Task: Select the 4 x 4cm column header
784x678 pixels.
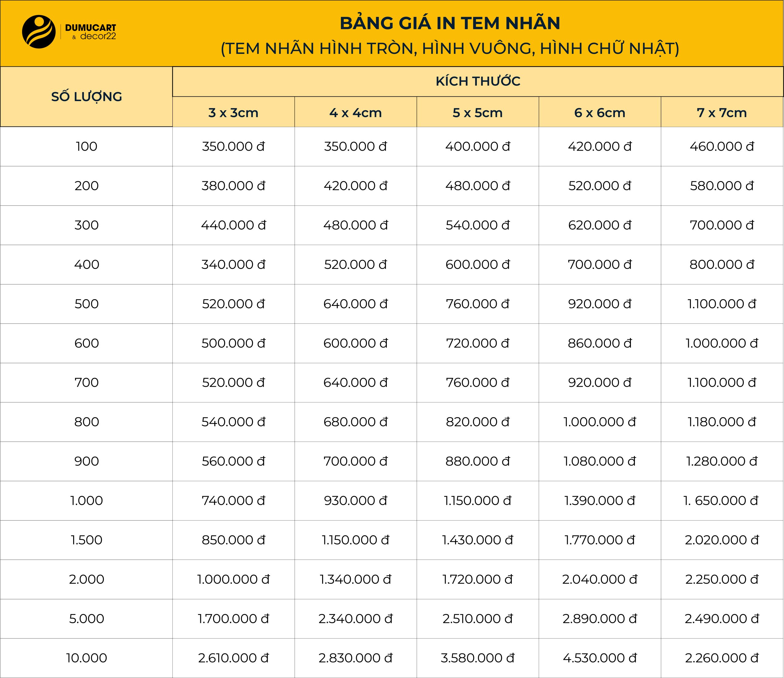Action: click(356, 112)
